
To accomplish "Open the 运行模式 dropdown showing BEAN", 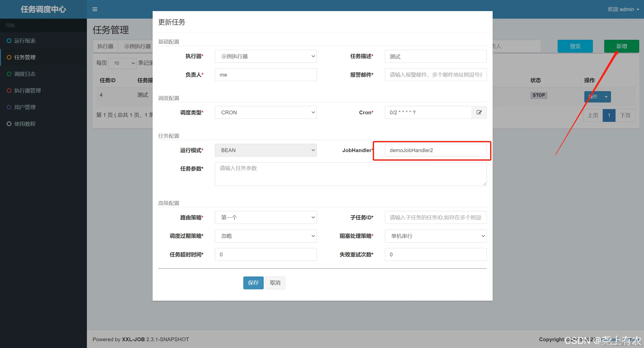I will 265,150.
